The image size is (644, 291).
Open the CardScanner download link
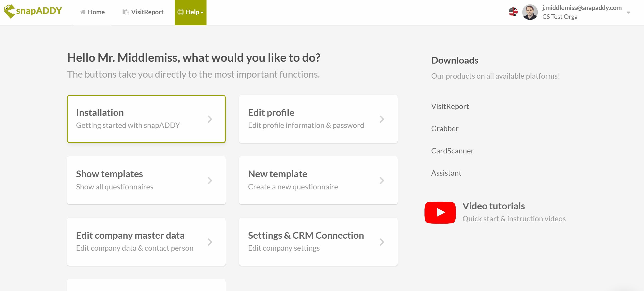coord(452,151)
